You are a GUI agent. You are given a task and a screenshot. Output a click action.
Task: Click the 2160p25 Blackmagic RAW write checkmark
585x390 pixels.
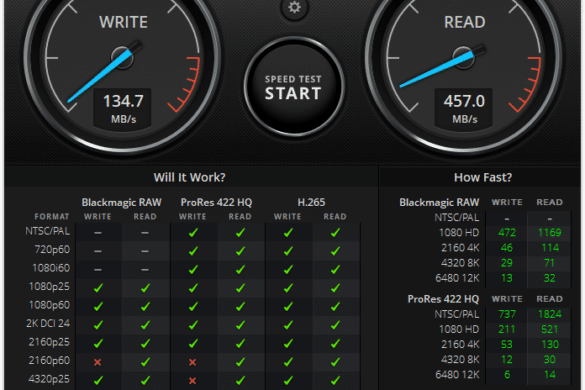pyautogui.click(x=98, y=343)
